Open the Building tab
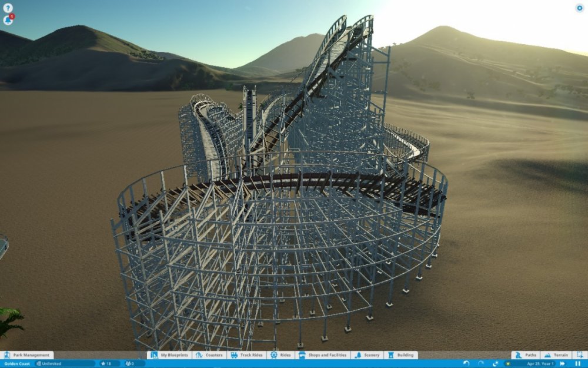 (400, 355)
